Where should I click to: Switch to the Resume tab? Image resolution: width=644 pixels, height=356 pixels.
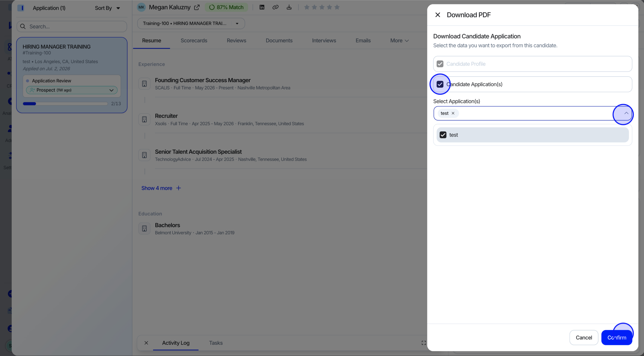[x=152, y=41]
